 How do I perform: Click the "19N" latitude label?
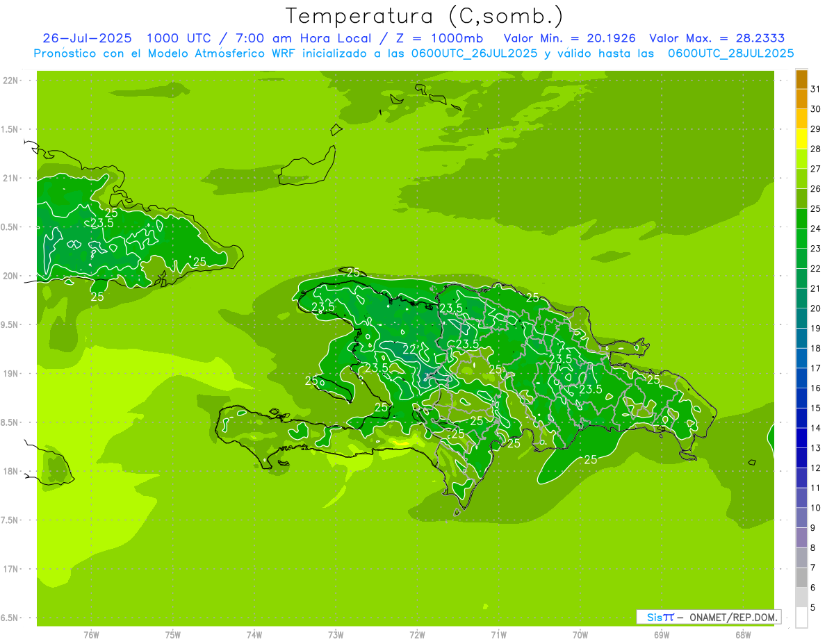click(10, 374)
